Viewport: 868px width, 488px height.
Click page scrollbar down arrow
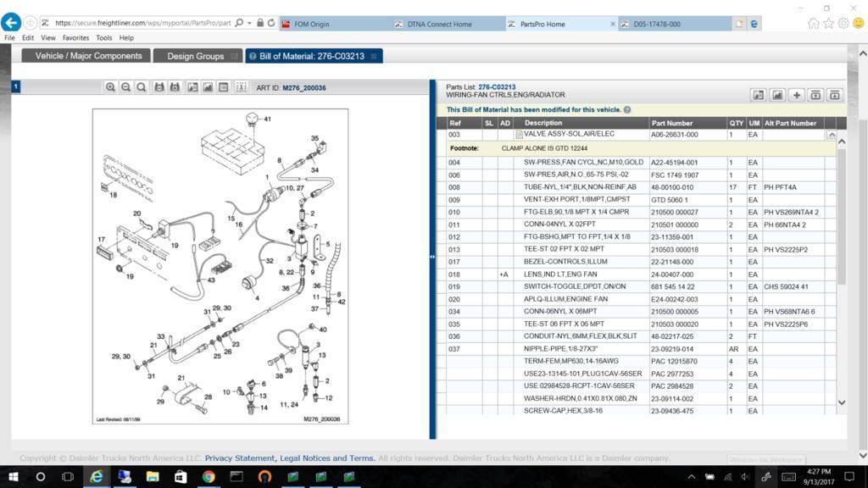(862, 455)
